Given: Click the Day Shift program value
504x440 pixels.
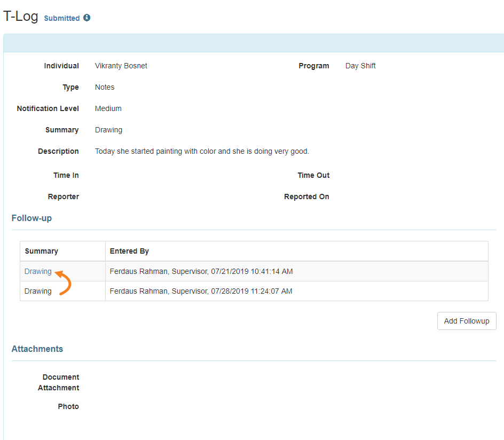Looking at the screenshot, I should pos(360,66).
